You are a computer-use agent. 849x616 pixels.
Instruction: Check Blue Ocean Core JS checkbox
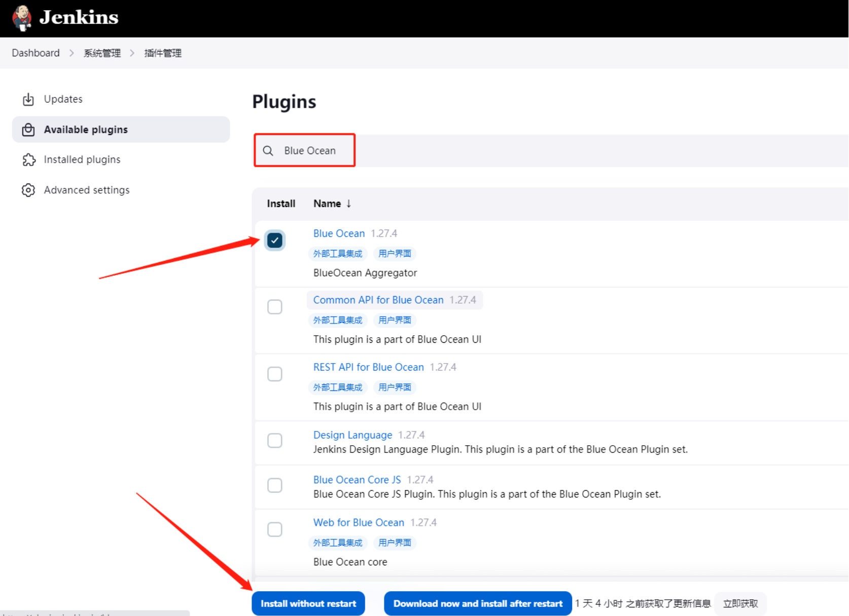275,485
